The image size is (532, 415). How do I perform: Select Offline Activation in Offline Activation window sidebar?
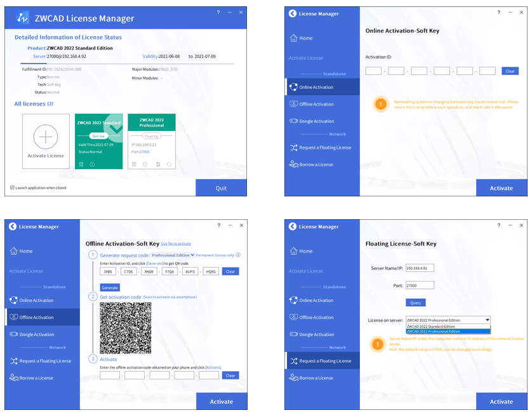pyautogui.click(x=43, y=317)
